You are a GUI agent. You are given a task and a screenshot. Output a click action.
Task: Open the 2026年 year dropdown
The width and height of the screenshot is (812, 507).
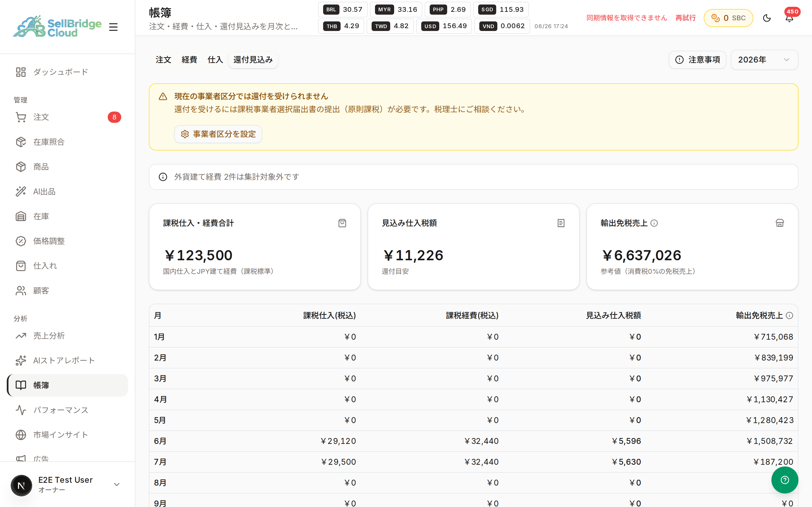point(764,60)
